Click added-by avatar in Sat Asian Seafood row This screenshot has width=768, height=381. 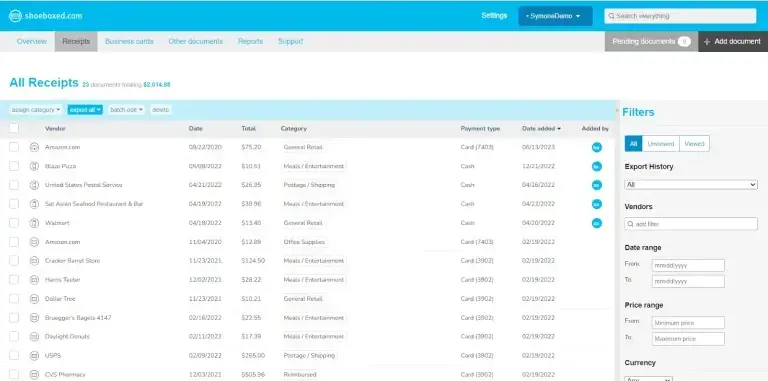597,204
